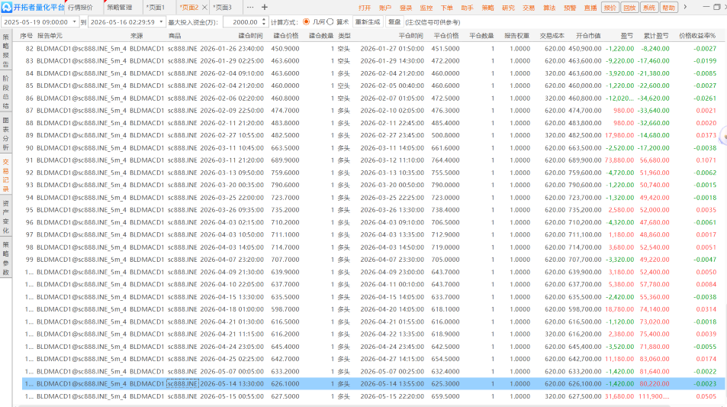Show more toolbar items via right chevron
The height and width of the screenshot is (407, 727).
[685, 7]
